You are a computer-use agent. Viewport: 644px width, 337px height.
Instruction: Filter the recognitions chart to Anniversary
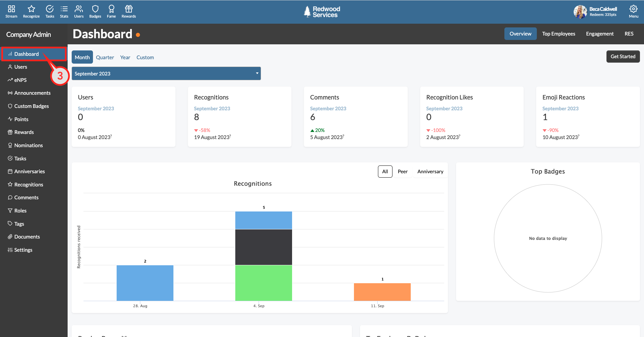[430, 172]
